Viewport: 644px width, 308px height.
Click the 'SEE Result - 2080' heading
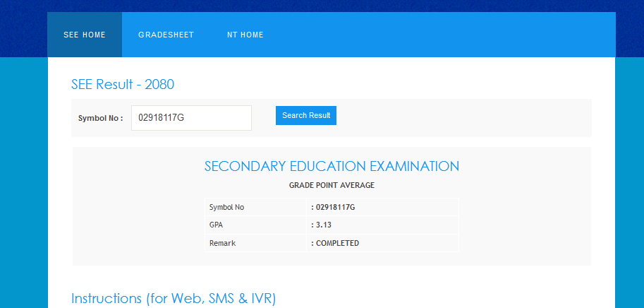coord(123,85)
